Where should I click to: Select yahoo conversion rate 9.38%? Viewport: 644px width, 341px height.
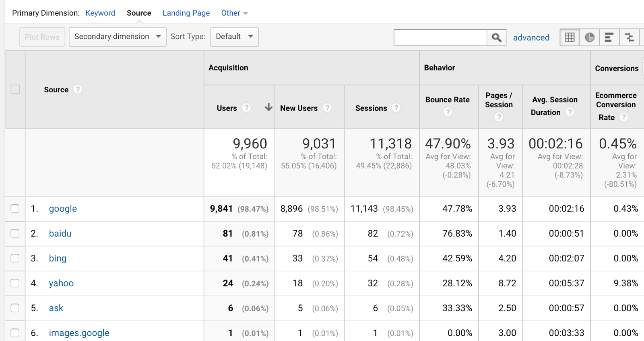point(626,283)
